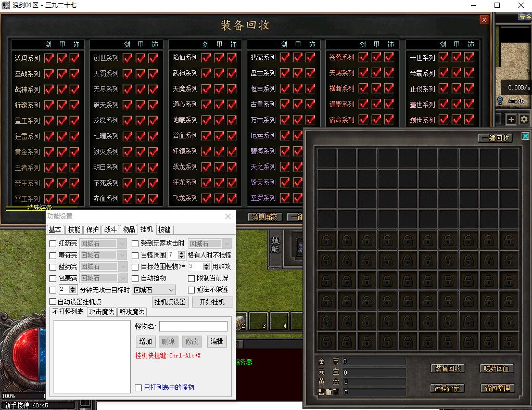Image resolution: width=532 pixels, height=410 pixels.
Task: Click the 消息屏蔽 button
Action: 265,217
